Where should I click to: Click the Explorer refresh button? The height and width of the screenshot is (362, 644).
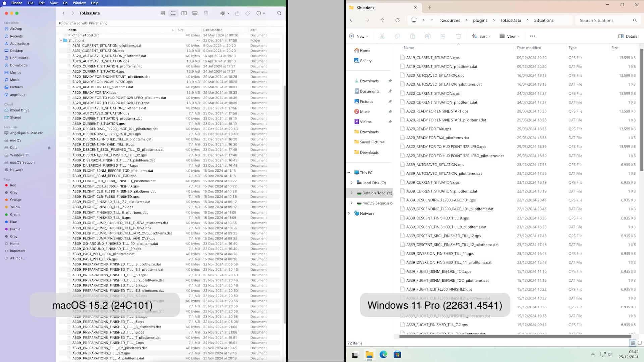pos(397,20)
